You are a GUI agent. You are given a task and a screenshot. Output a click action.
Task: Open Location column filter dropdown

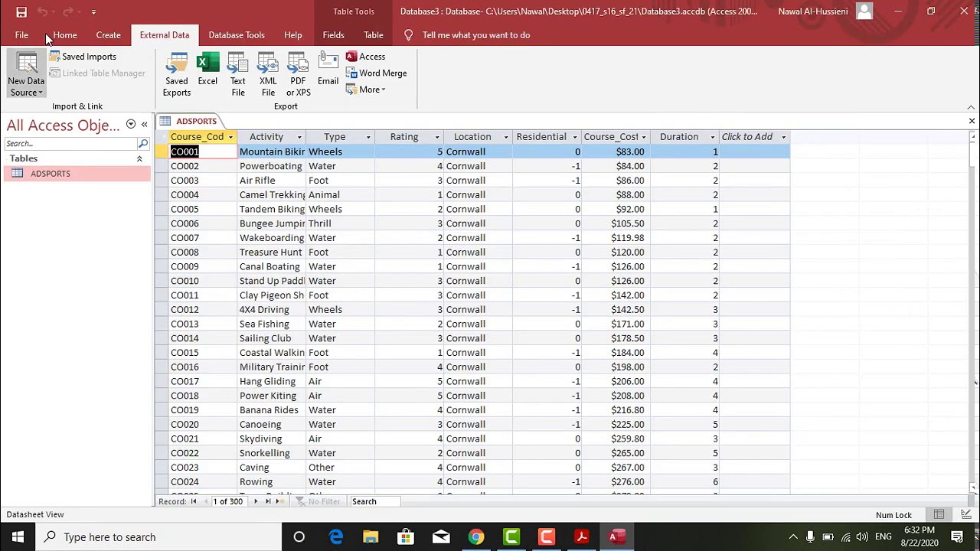pyautogui.click(x=506, y=137)
